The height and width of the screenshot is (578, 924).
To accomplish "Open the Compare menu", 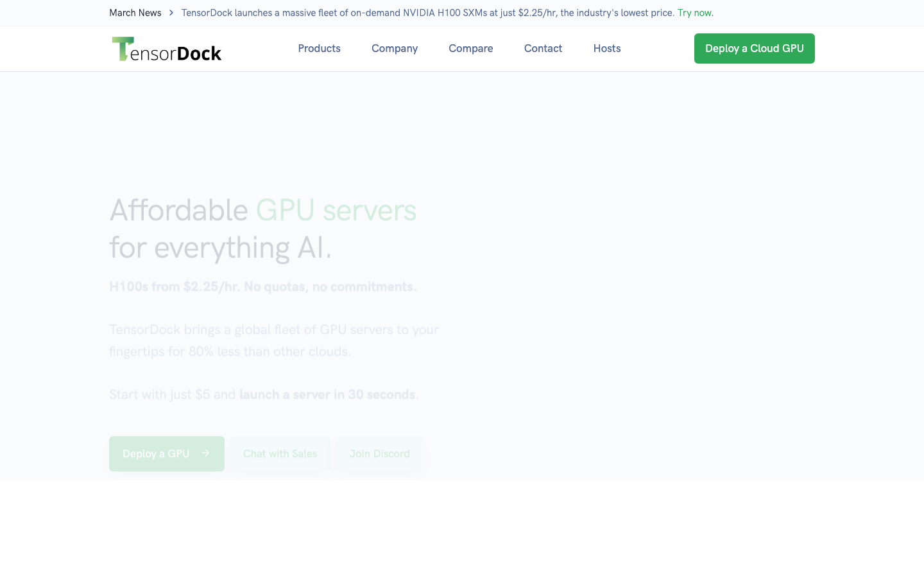I will pos(471,48).
